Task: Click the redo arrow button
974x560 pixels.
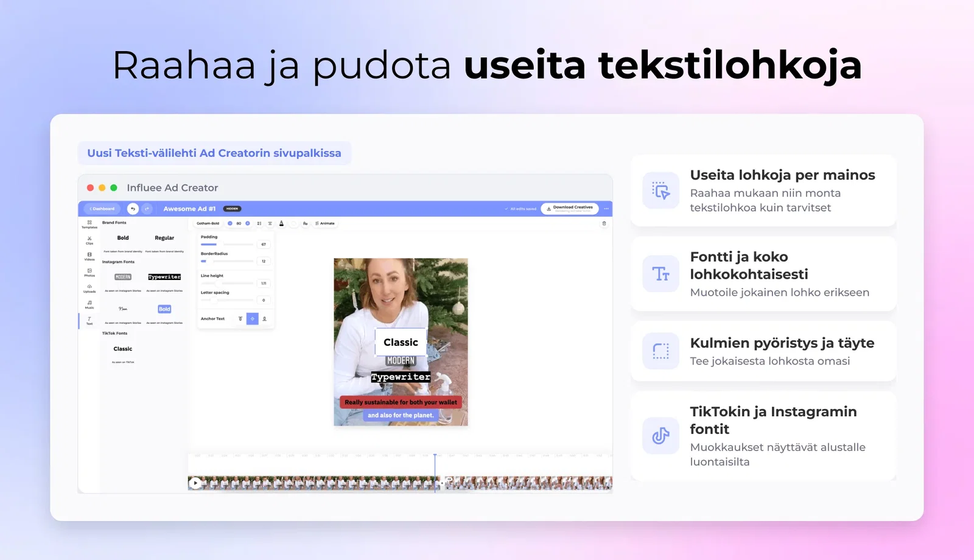Action: [x=147, y=209]
